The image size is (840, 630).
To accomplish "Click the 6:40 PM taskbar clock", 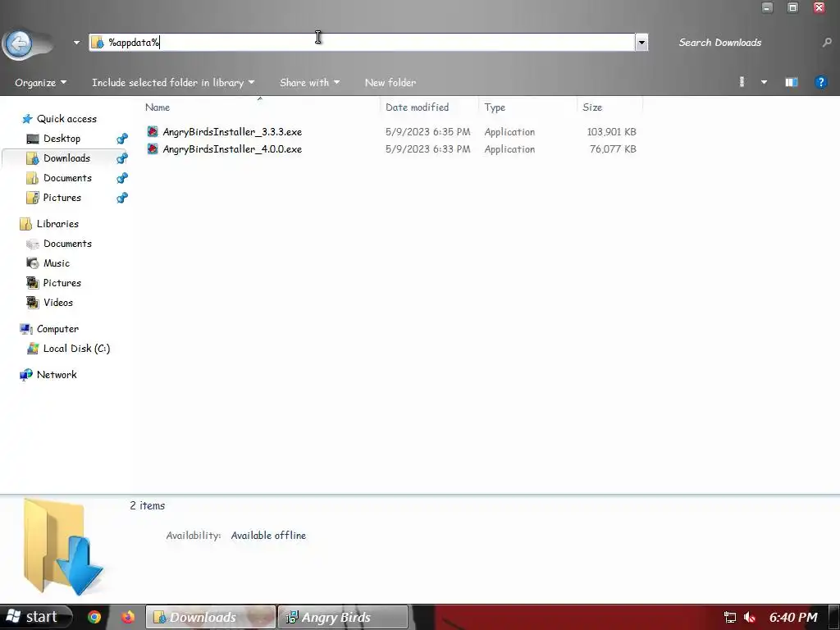I will pyautogui.click(x=793, y=618).
